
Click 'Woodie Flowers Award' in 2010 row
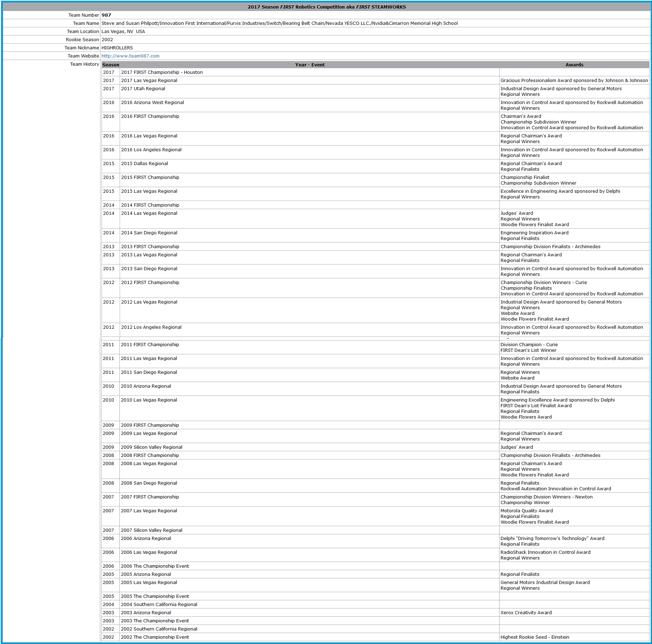526,417
